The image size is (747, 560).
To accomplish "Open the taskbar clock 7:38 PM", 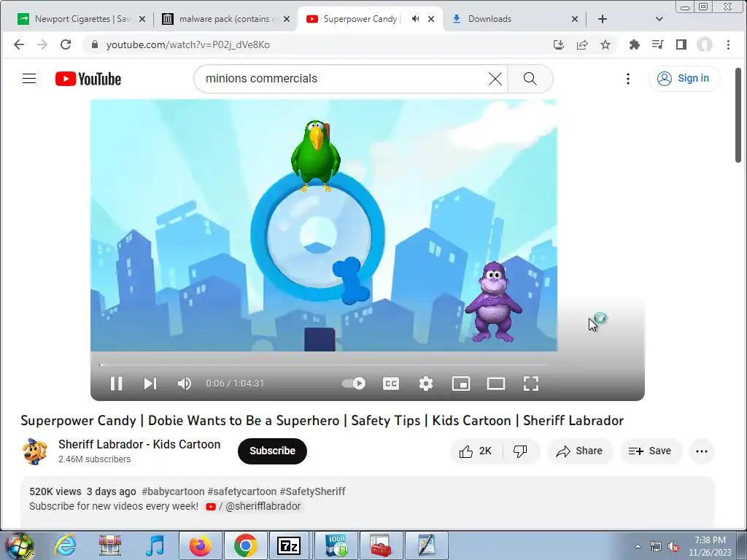I will click(x=710, y=546).
